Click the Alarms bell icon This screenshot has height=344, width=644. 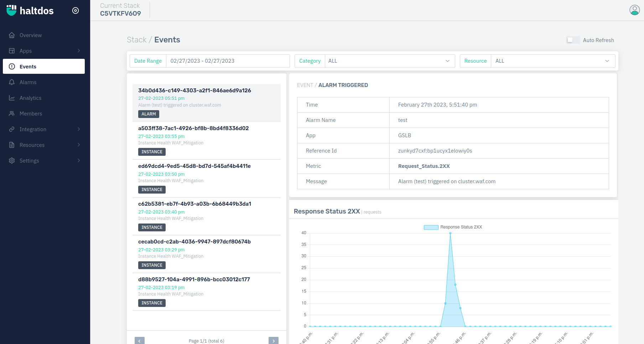(x=12, y=82)
